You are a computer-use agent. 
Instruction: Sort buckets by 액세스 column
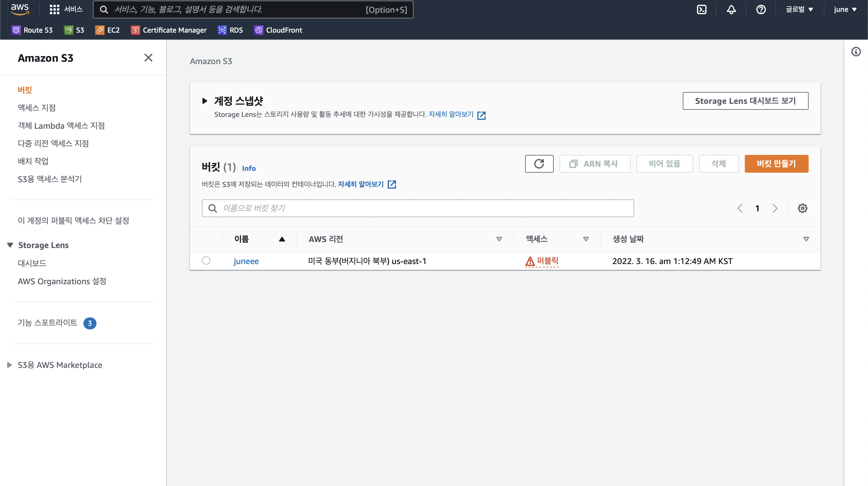[x=586, y=239]
